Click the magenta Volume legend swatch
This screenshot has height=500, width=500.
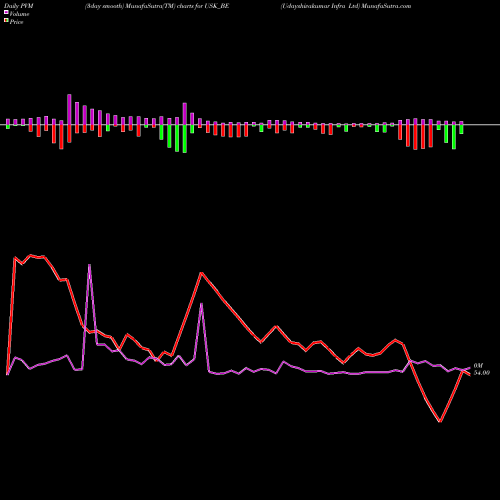[6, 13]
